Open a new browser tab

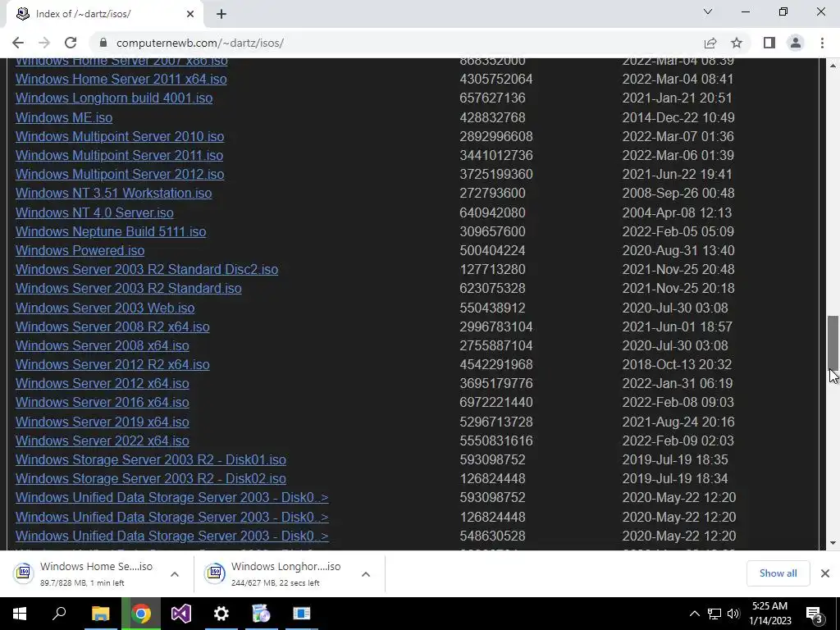pos(221,14)
